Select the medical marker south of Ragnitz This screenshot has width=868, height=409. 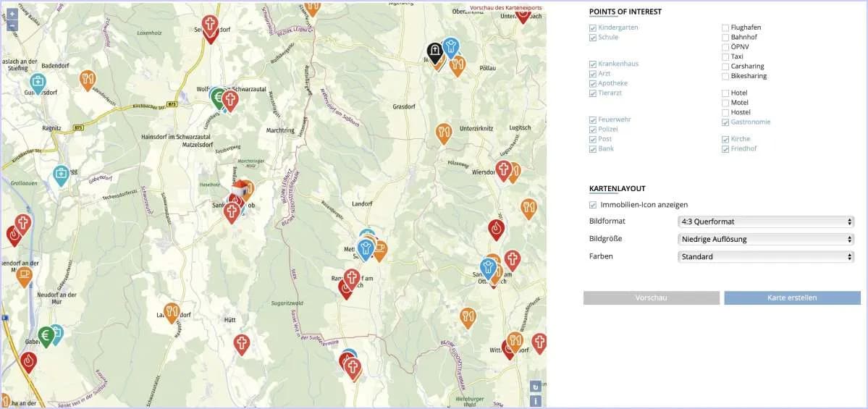click(x=61, y=175)
